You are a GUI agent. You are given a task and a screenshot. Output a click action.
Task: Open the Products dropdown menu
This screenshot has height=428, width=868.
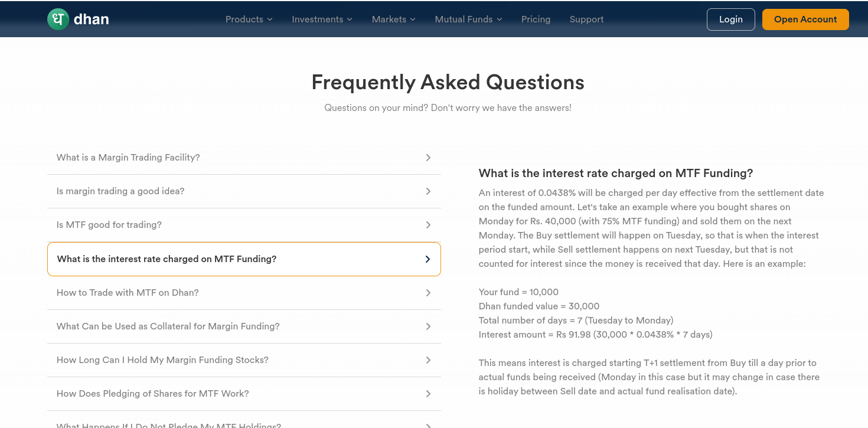coord(249,19)
